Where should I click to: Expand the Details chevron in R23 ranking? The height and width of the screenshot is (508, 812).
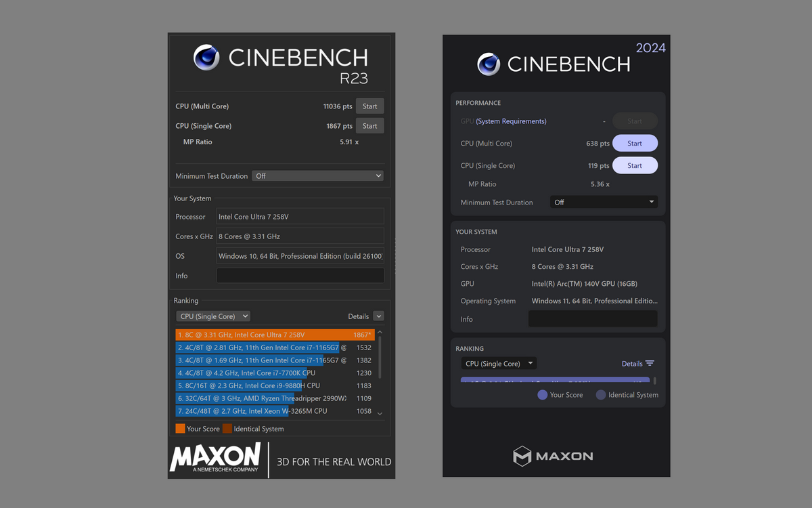378,316
